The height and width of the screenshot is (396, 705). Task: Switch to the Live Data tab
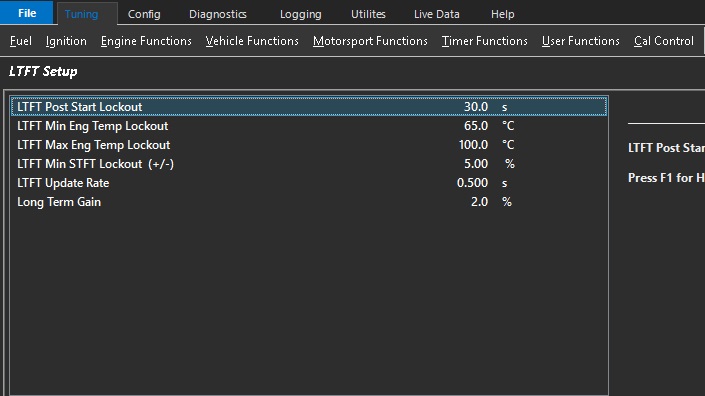[x=437, y=14]
